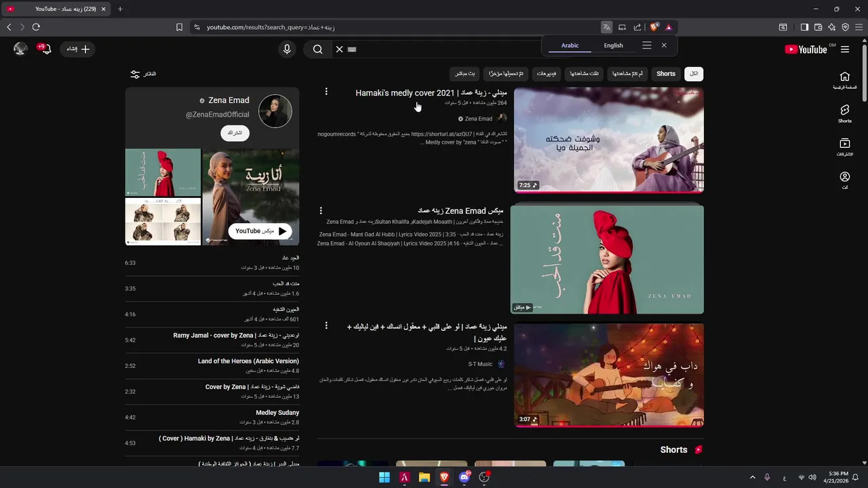Open Brave VPN shield icon in toolbar

[x=845, y=27]
